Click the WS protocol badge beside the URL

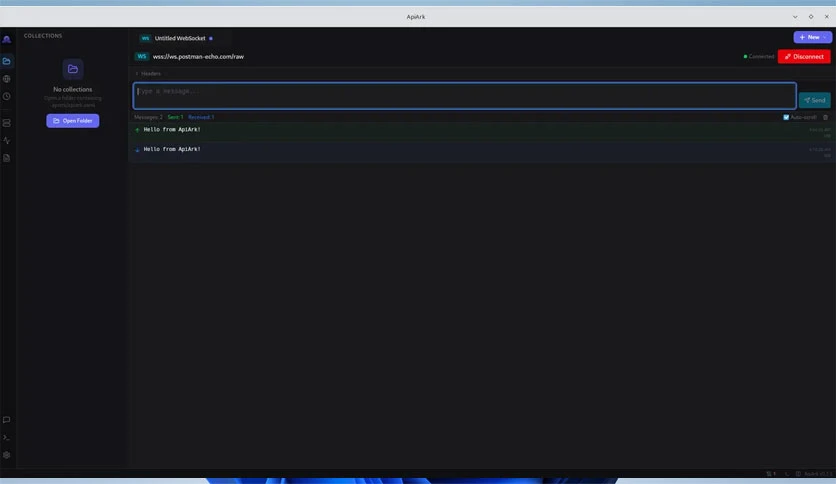[x=142, y=57]
